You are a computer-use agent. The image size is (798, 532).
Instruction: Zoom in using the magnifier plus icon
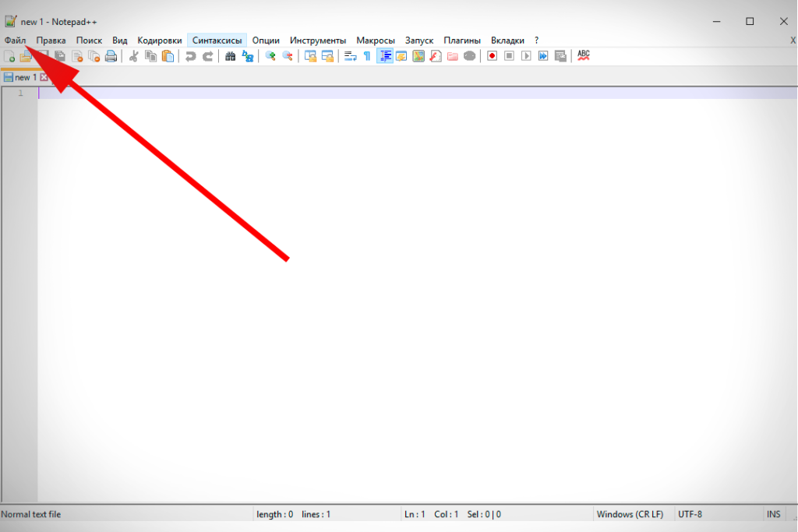point(270,56)
